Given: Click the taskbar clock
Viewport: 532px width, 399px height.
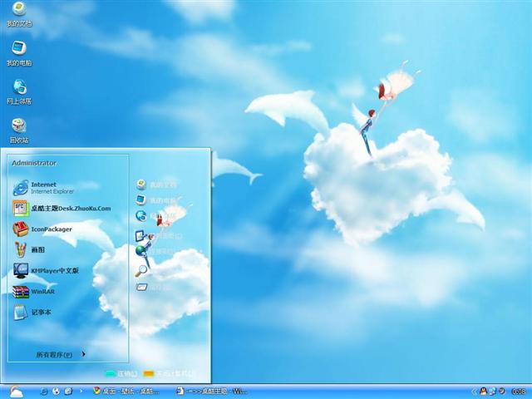Looking at the screenshot, I should pyautogui.click(x=519, y=392).
